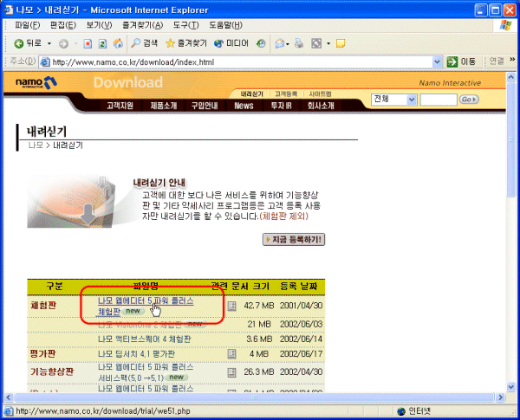This screenshot has width=520, height=420.
Task: Open the 도구(T) menu
Action: [185, 25]
